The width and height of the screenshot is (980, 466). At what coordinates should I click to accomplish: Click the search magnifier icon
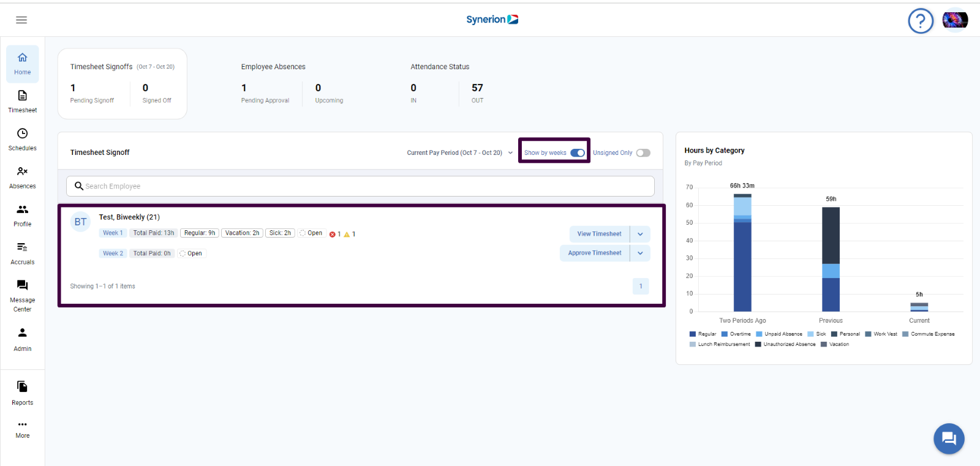[79, 186]
